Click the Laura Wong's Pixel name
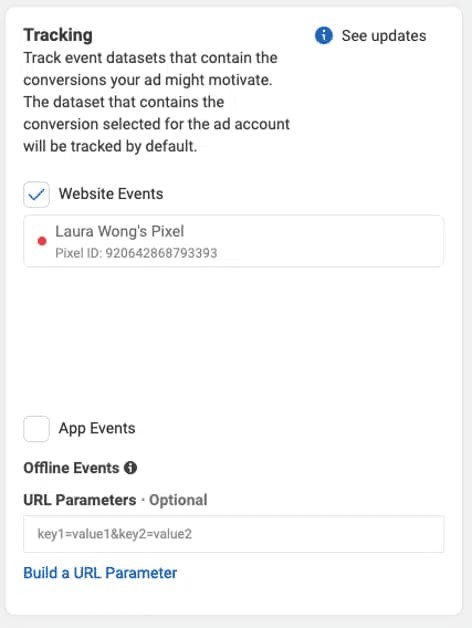Viewport: 472px width, 628px height. (119, 231)
